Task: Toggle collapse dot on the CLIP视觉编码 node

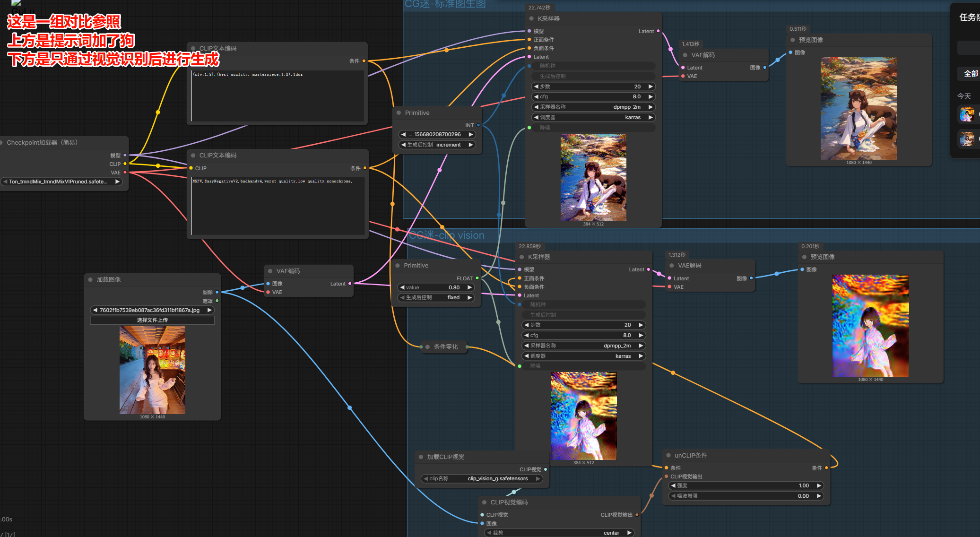Action: point(484,502)
